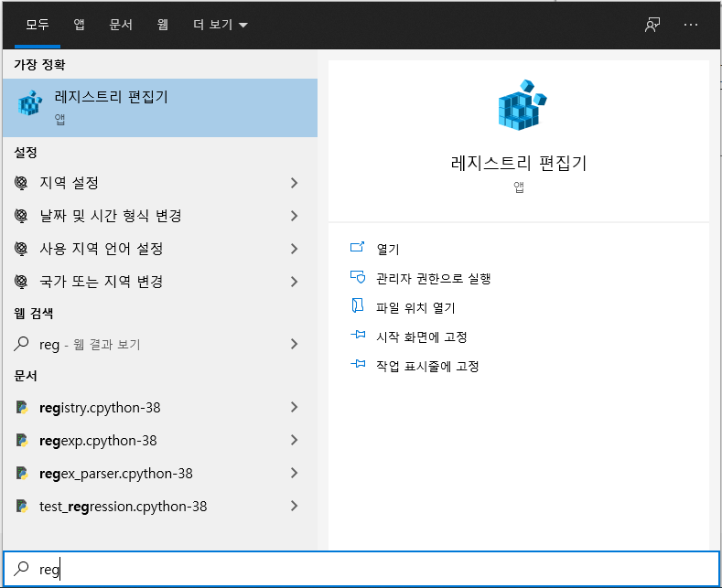Screen dimensions: 722x588
Task: Expand the arrow for 날짜 및 시간 형식 변경
Action: point(295,216)
